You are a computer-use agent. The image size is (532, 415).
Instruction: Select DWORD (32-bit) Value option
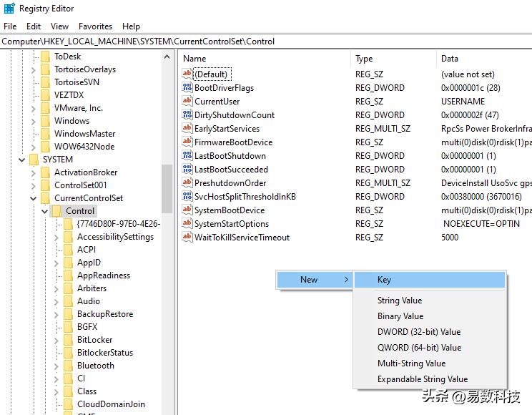click(418, 332)
